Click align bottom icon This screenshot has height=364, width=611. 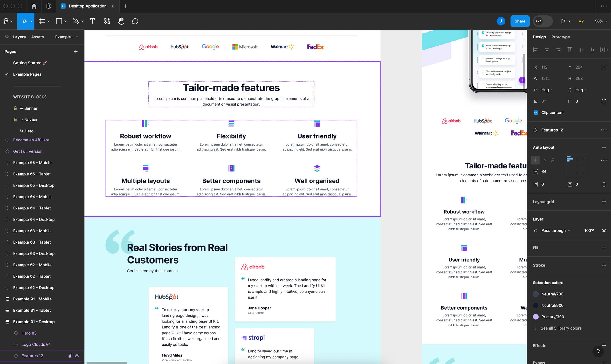(592, 50)
